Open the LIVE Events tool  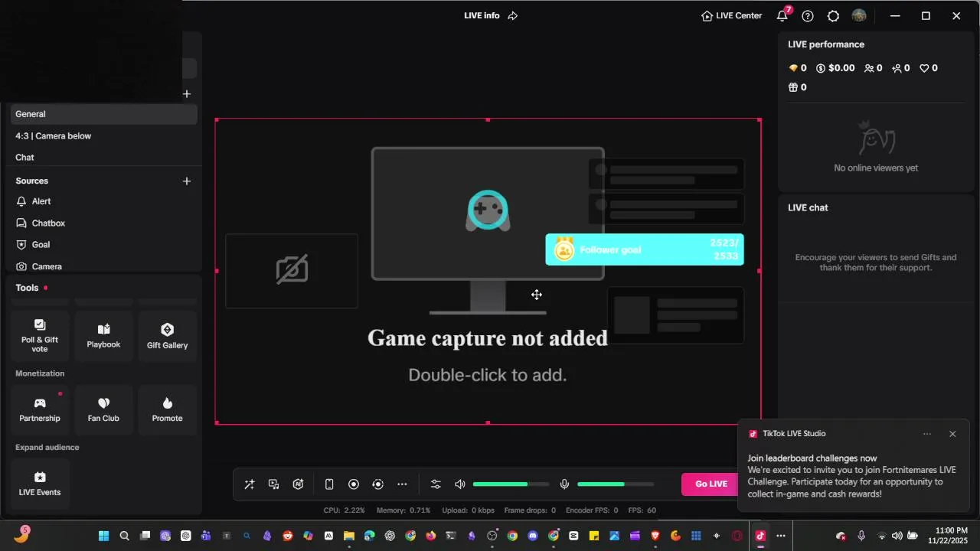(40, 484)
